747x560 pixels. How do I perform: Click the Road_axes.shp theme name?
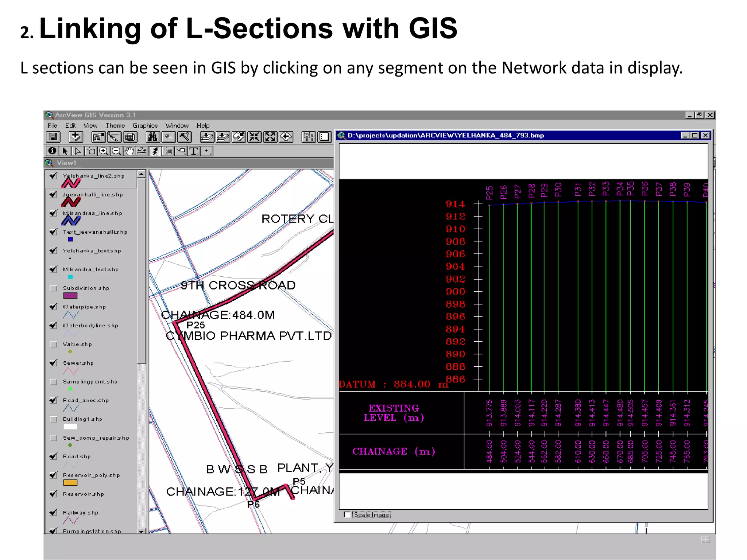(86, 400)
